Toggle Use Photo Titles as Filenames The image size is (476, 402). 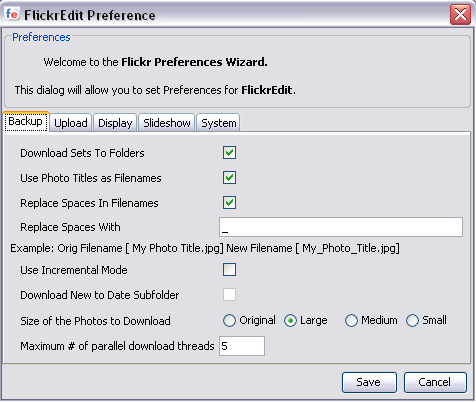click(229, 178)
